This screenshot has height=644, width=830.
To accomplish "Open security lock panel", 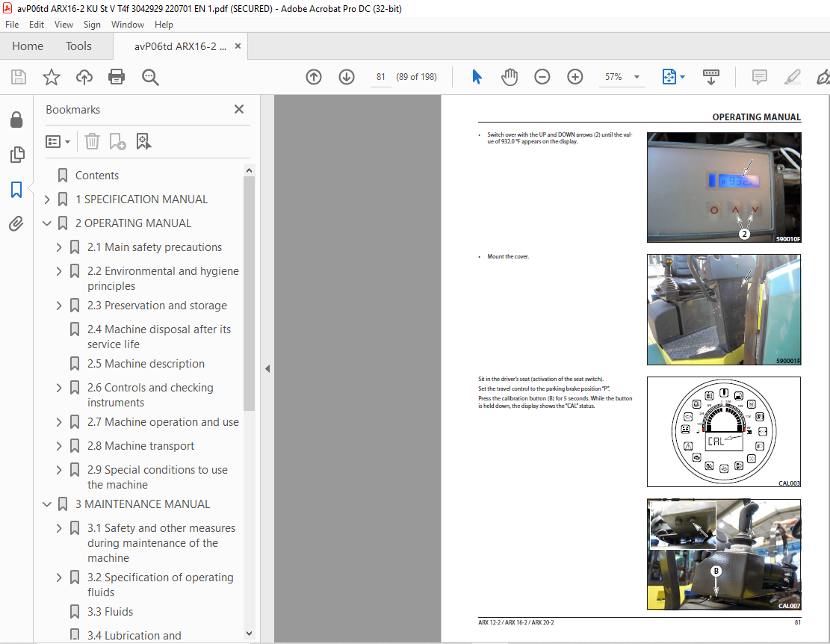I will [16, 120].
